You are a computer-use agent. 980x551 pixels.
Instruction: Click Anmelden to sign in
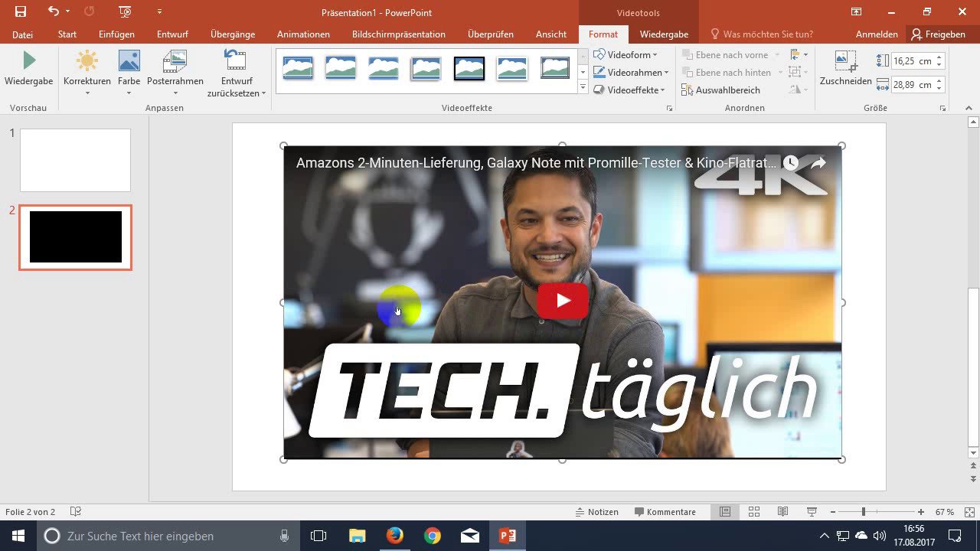point(877,34)
